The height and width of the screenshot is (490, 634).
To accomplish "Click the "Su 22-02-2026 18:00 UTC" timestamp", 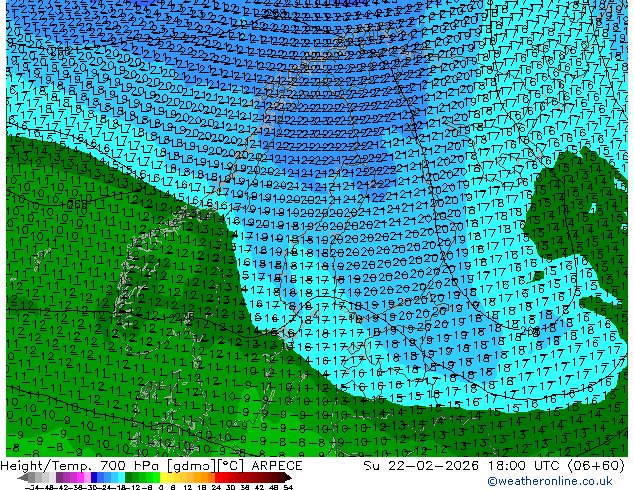I will 463,466.
